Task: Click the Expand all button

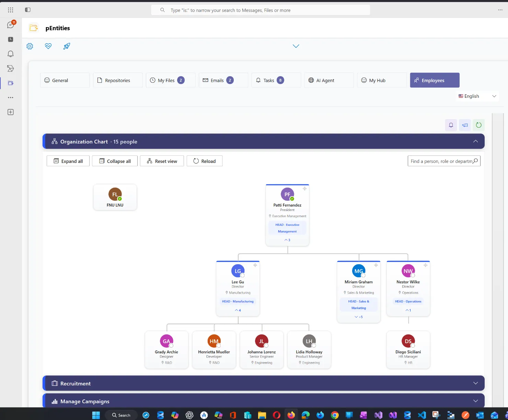Action: click(x=68, y=161)
